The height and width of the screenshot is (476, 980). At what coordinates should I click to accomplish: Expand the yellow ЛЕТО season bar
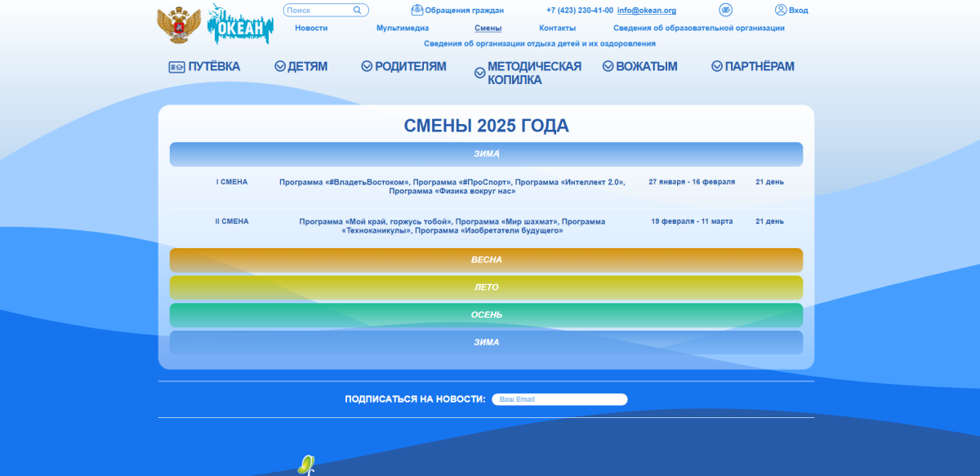(486, 287)
